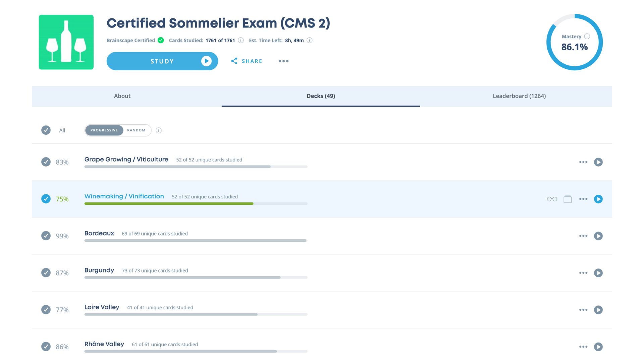644x362 pixels.
Task: Open the Leaderboard (1264) tab
Action: (519, 96)
